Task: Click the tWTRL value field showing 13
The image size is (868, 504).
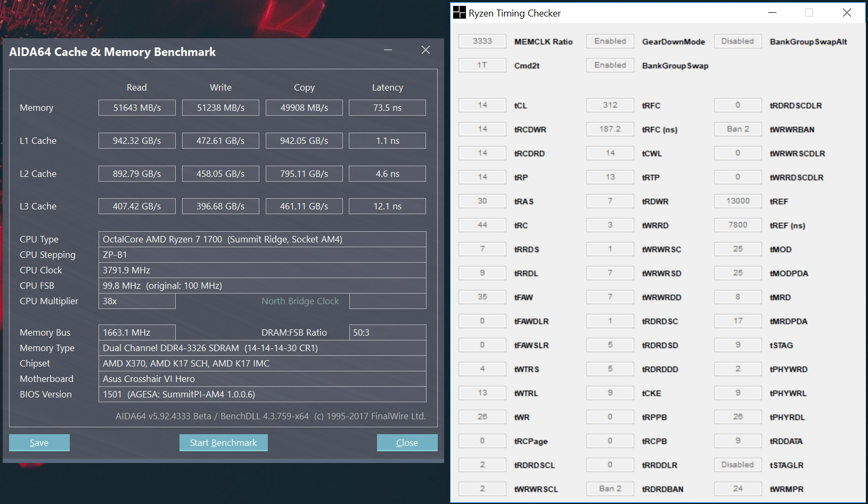Action: pyautogui.click(x=482, y=393)
